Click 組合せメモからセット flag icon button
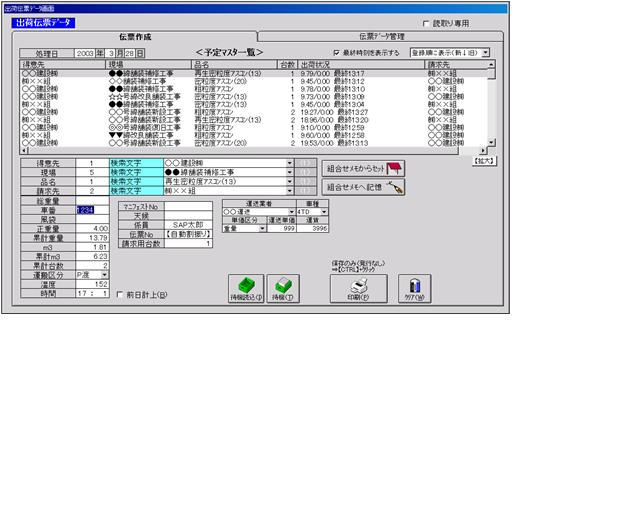The width and height of the screenshot is (640, 512). coord(364,169)
